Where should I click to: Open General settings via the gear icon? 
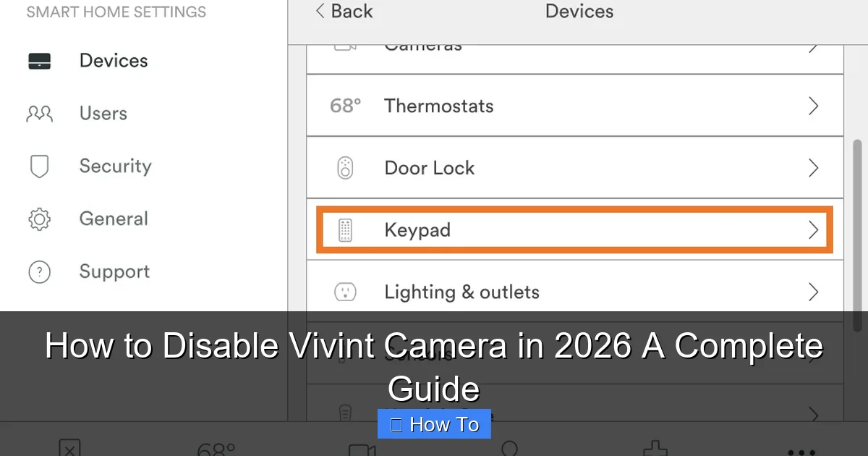[38, 219]
